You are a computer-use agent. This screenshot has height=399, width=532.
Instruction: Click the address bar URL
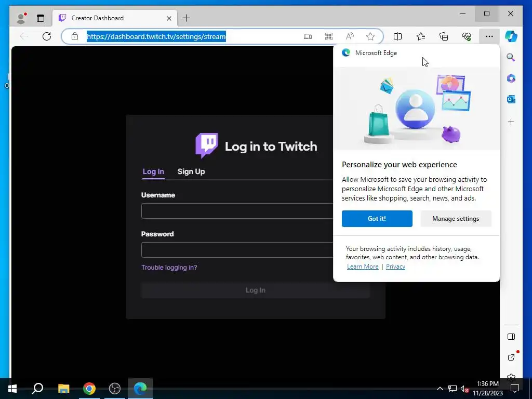pyautogui.click(x=156, y=36)
